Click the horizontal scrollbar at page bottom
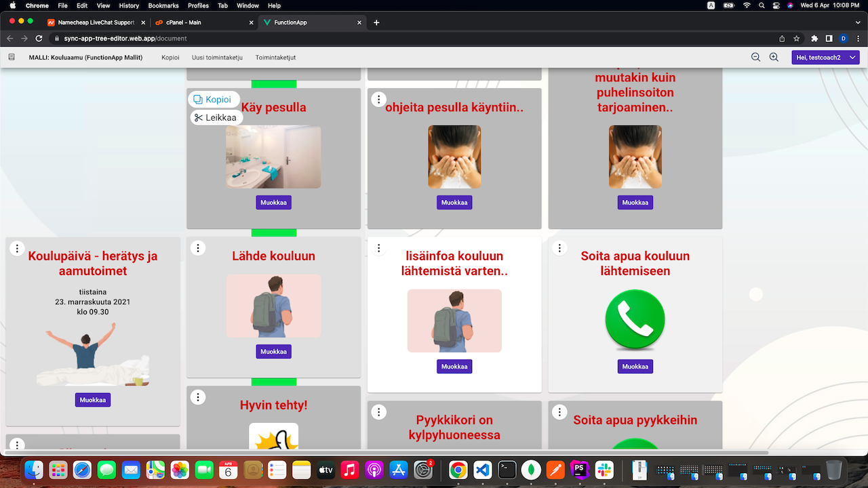The height and width of the screenshot is (488, 868). pos(387,452)
